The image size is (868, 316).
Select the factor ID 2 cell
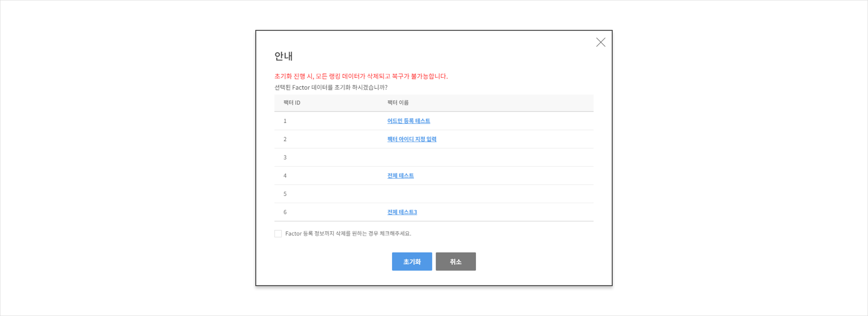tap(285, 139)
